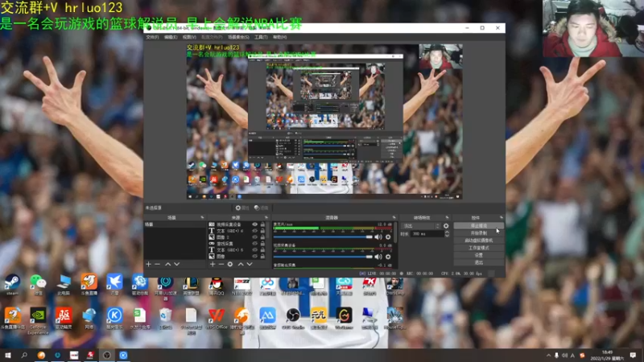644x362 pixels.
Task: Pop out the Scenes dock panel
Action: pos(202,217)
